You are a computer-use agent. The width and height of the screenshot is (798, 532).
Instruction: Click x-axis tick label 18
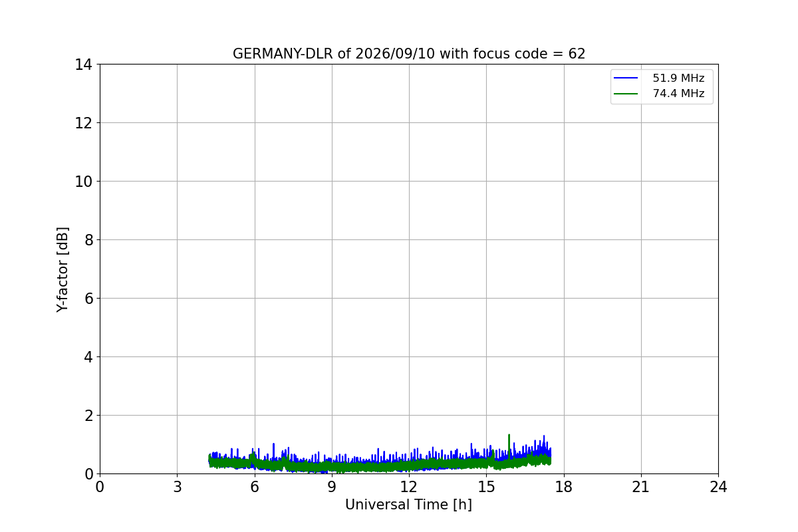click(x=564, y=487)
